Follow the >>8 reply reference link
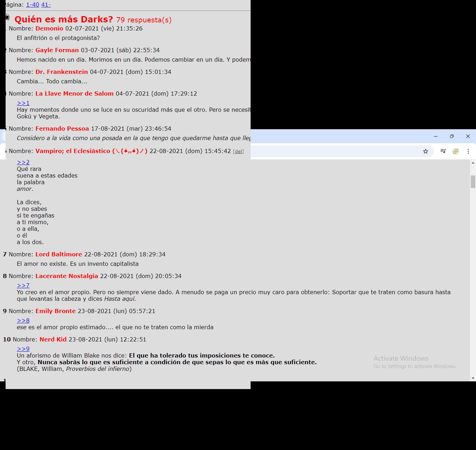The width and height of the screenshot is (476, 450). pyautogui.click(x=23, y=320)
